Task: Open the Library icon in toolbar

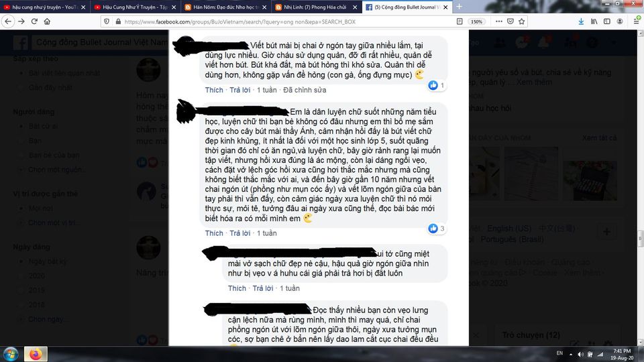Action: [594, 21]
